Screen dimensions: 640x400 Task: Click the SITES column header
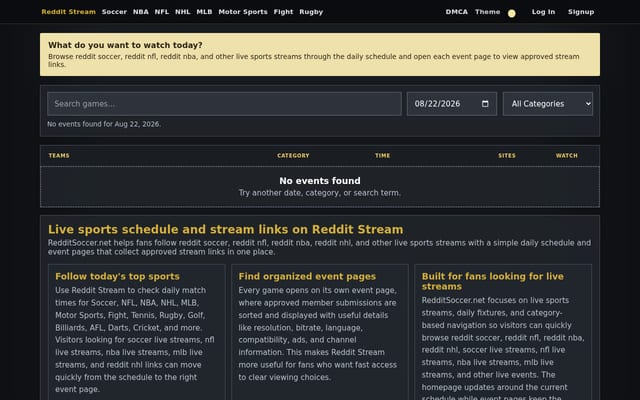pos(507,156)
